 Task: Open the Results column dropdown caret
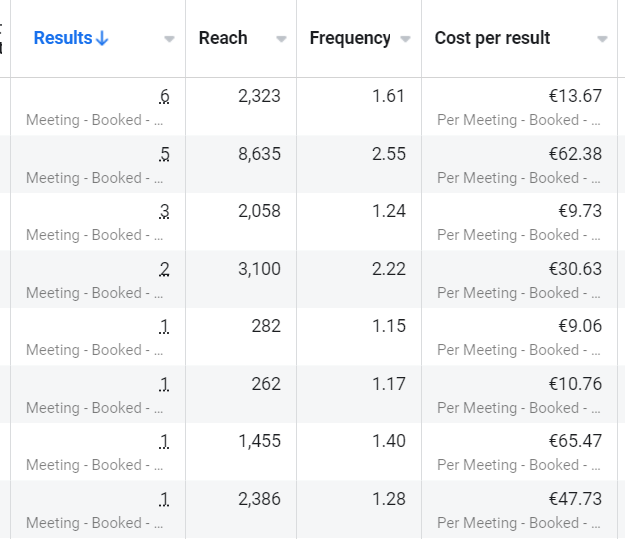tap(169, 39)
